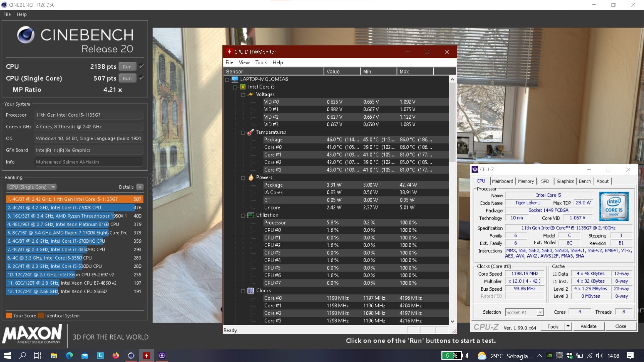Open Mail app from taskbar
Screen dimensions: 644x362
pyautogui.click(x=85, y=356)
